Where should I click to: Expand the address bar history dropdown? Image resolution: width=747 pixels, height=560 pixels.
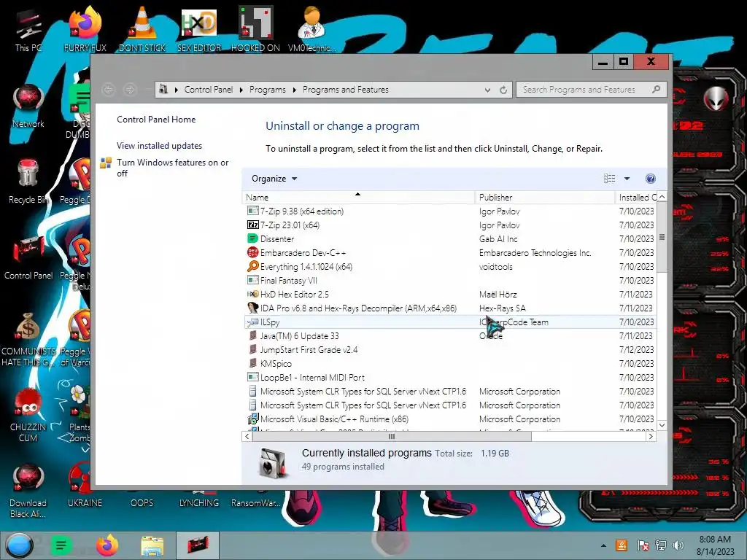(x=487, y=90)
